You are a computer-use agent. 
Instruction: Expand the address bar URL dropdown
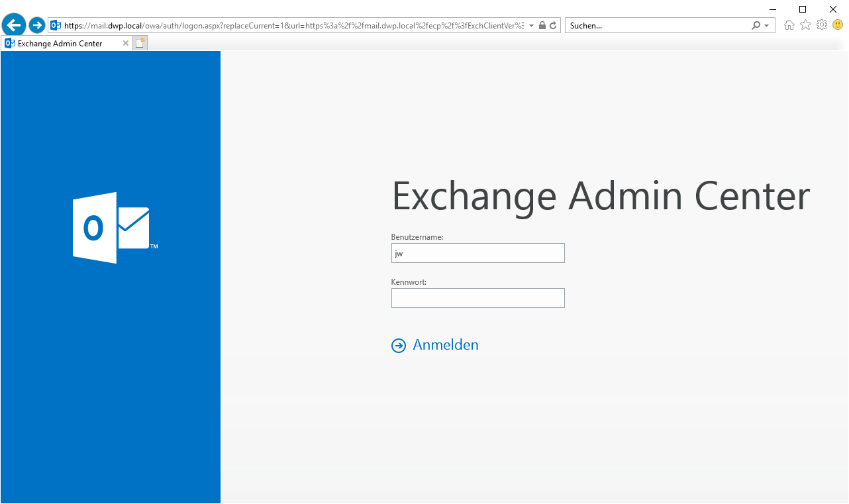click(531, 26)
